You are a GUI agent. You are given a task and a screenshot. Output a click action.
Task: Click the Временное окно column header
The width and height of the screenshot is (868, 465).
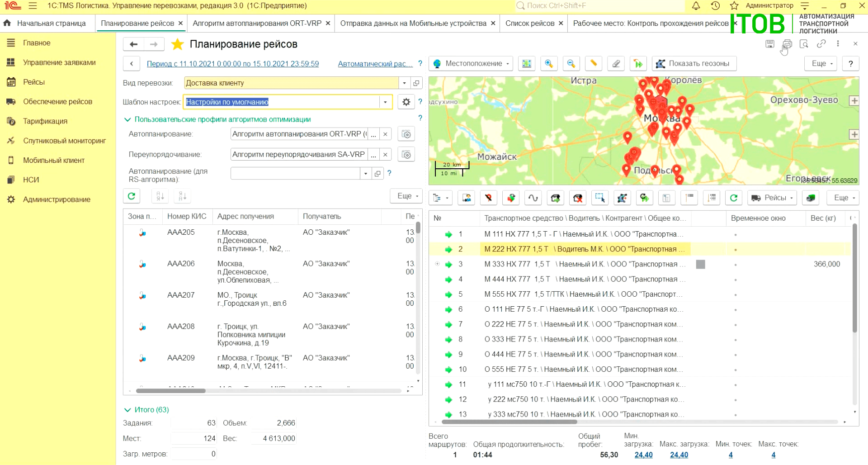coord(758,218)
